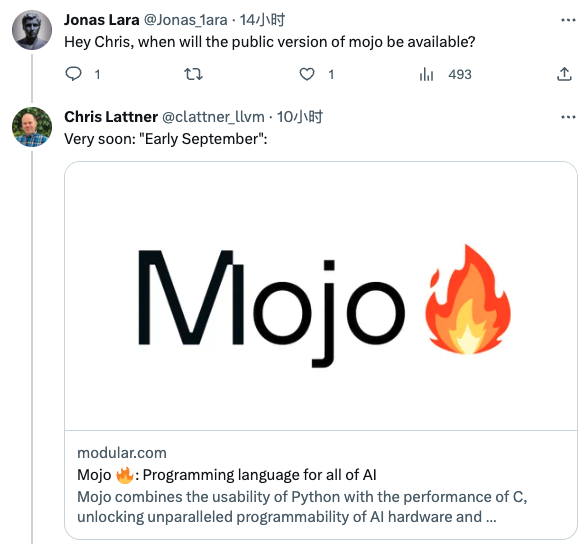Open Chris Lattner's avatar photo
Screen dimensions: 586x544
pos(32,127)
